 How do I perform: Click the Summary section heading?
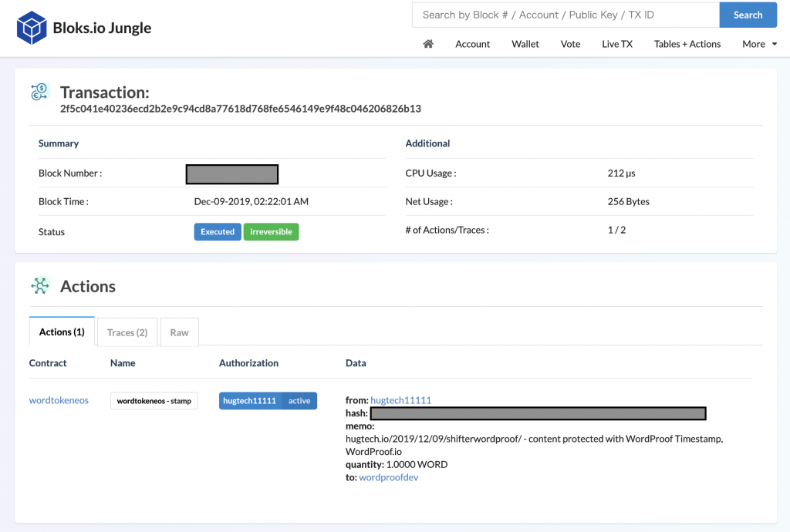click(59, 143)
